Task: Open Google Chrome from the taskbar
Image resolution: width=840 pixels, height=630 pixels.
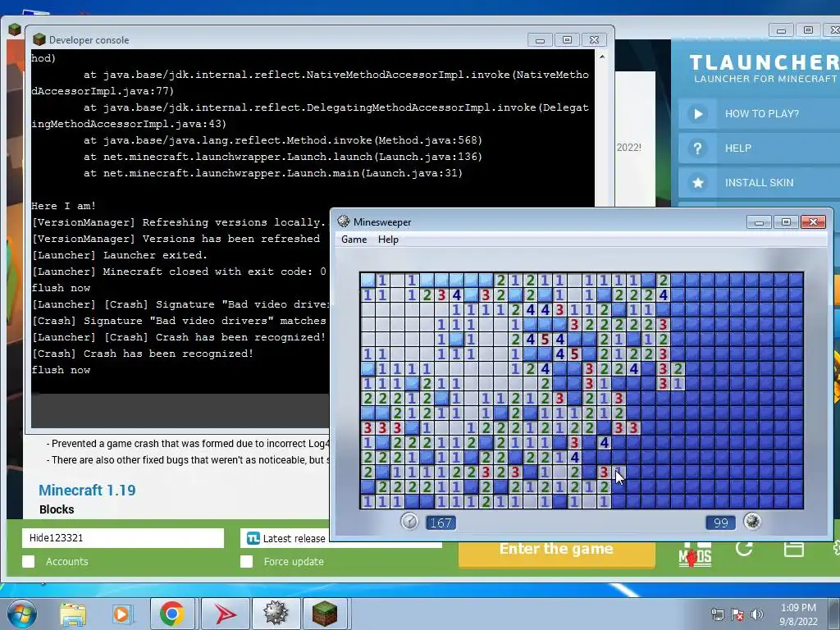Action: click(171, 614)
